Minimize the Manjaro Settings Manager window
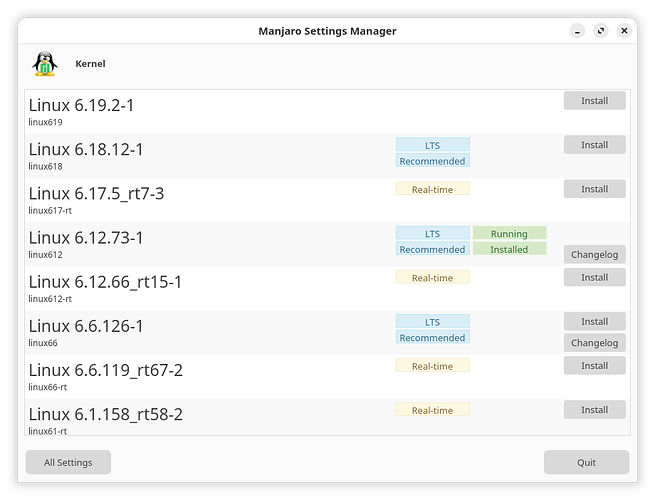 tap(577, 31)
